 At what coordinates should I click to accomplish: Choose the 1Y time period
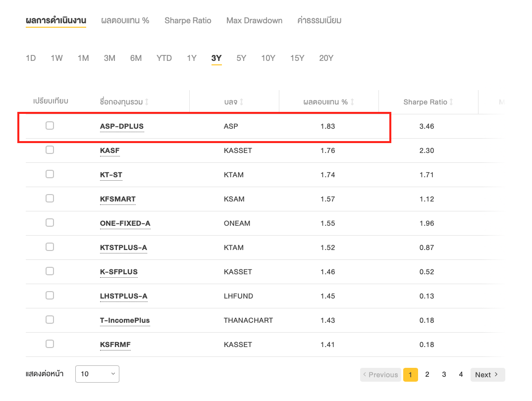click(x=192, y=58)
